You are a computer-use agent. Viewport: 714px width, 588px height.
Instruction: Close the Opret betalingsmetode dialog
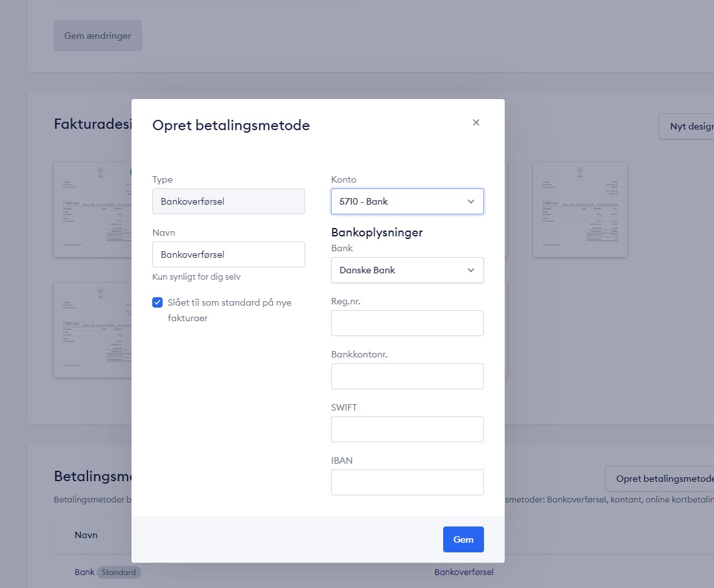point(476,122)
